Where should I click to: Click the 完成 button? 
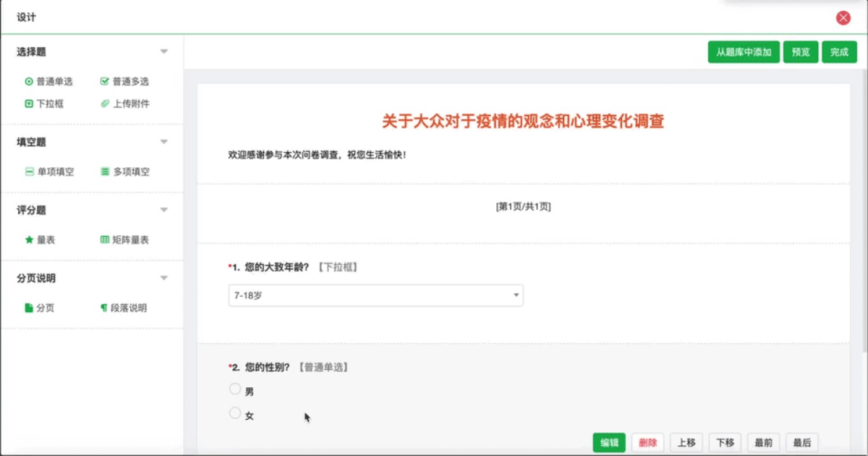click(x=839, y=52)
